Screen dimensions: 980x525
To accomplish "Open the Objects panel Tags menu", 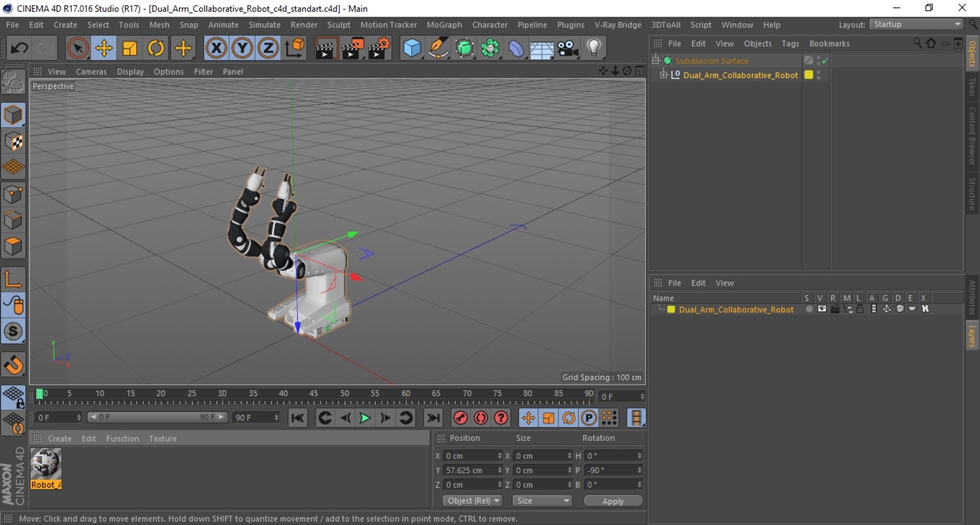I will [790, 43].
